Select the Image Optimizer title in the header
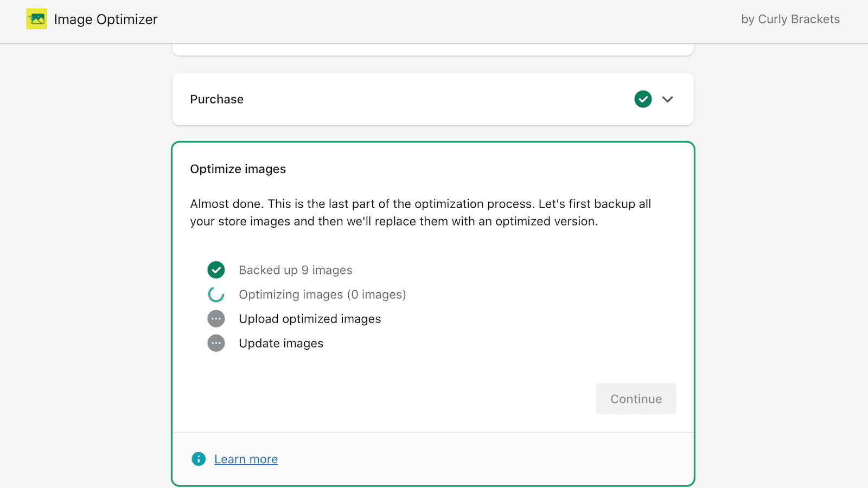The height and width of the screenshot is (488, 868). [106, 19]
